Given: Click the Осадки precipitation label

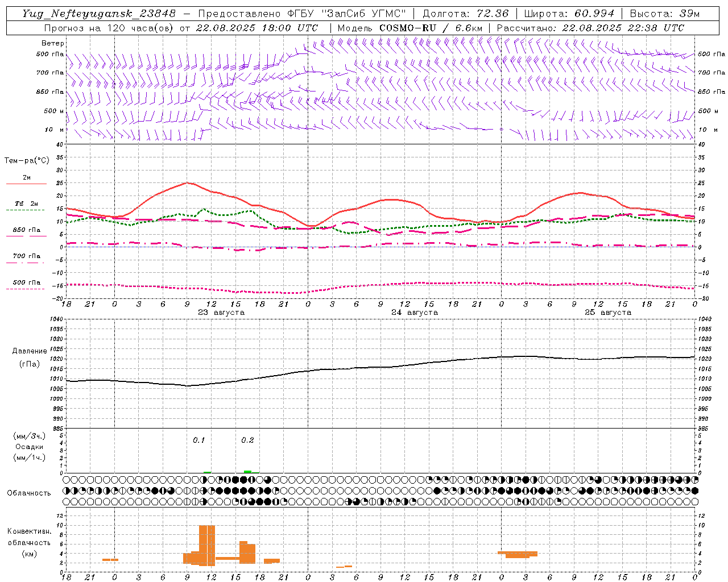Looking at the screenshot, I should tap(29, 447).
